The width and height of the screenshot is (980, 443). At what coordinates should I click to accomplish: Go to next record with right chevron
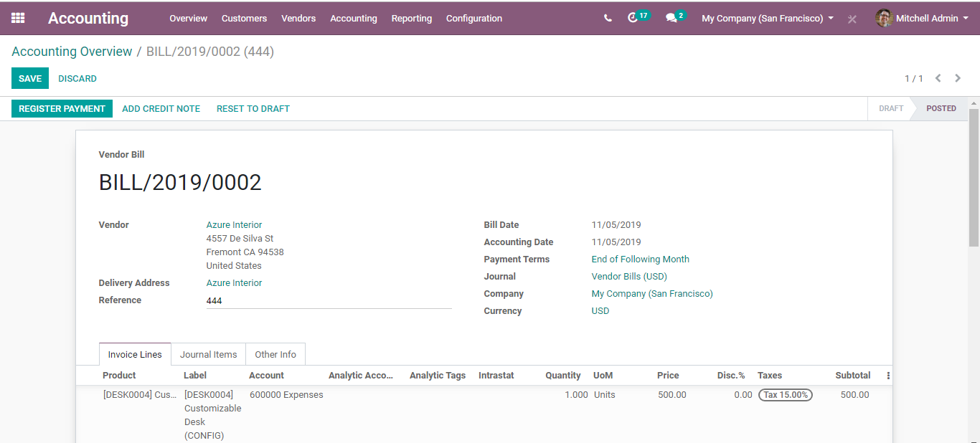click(x=958, y=78)
